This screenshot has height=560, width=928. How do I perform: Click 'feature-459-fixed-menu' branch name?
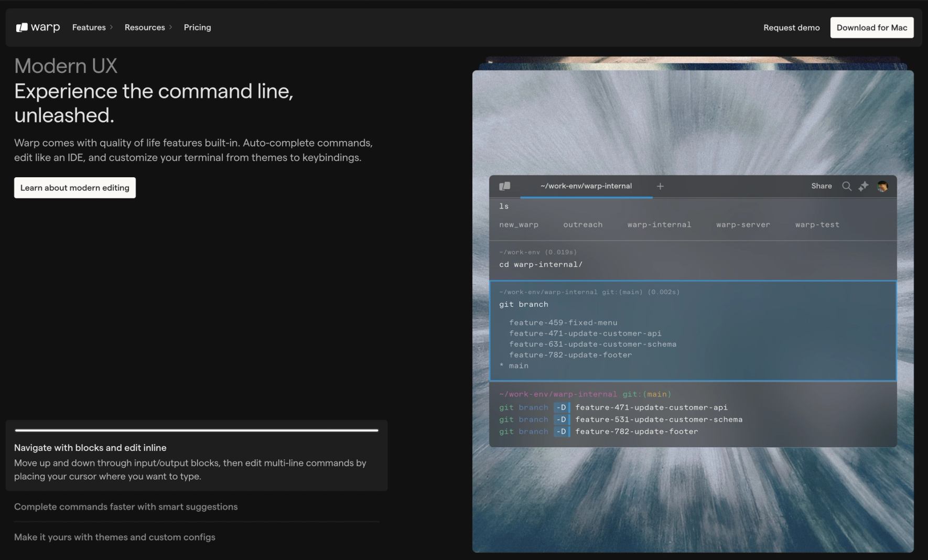pyautogui.click(x=563, y=323)
